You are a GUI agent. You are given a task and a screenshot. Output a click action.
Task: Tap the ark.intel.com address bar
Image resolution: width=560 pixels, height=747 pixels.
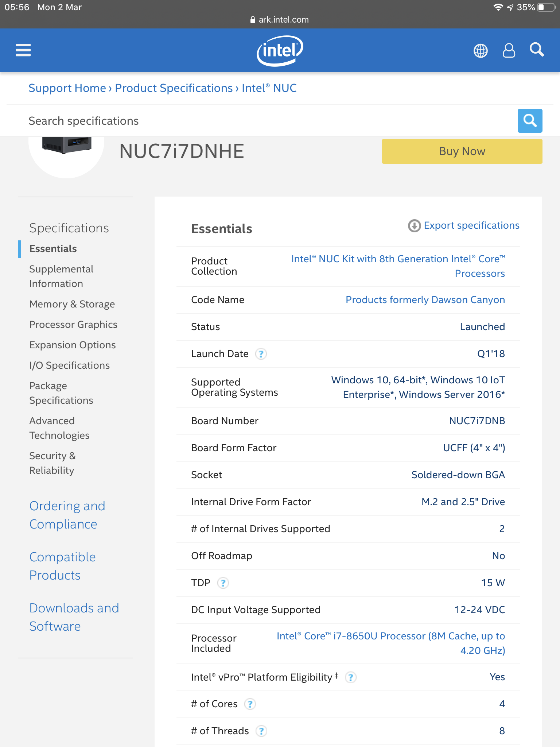(280, 20)
